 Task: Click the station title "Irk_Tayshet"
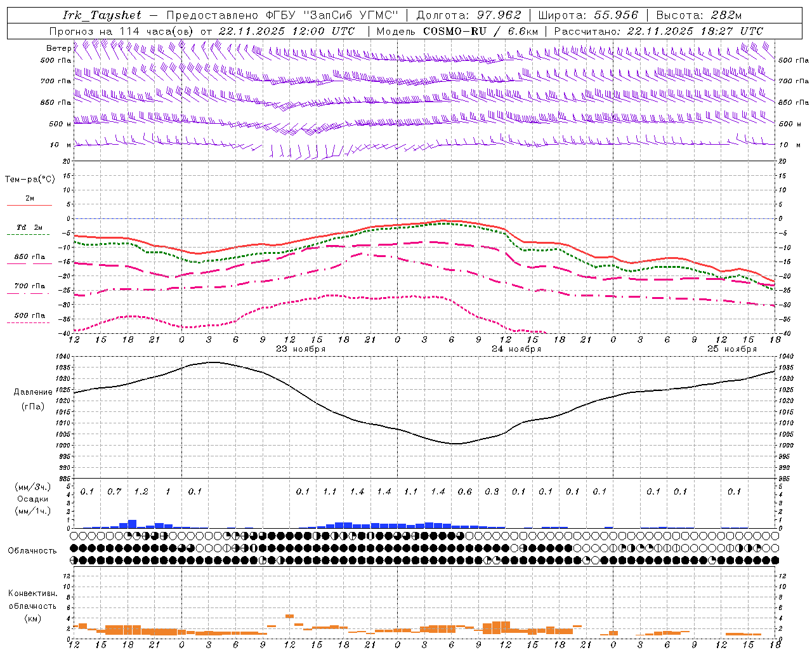pos(101,15)
